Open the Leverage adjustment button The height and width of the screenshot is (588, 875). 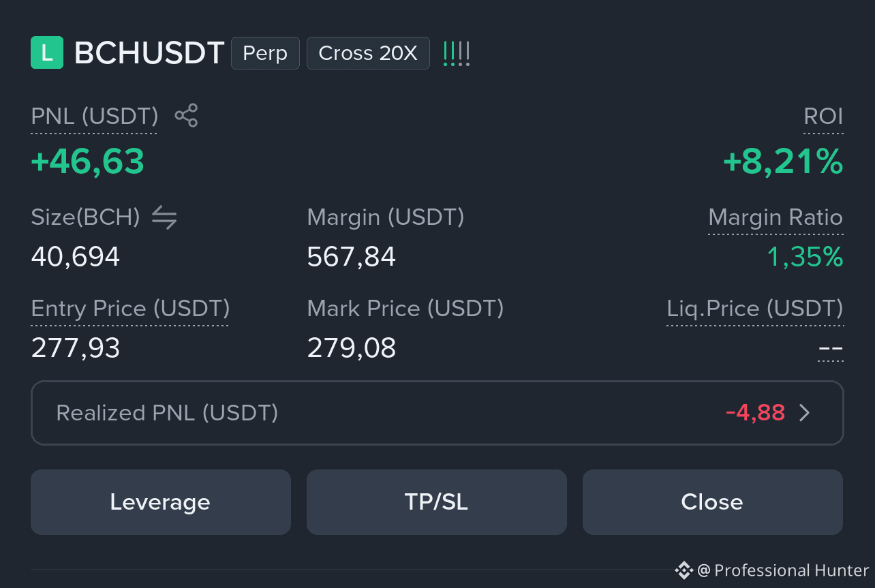tap(161, 502)
